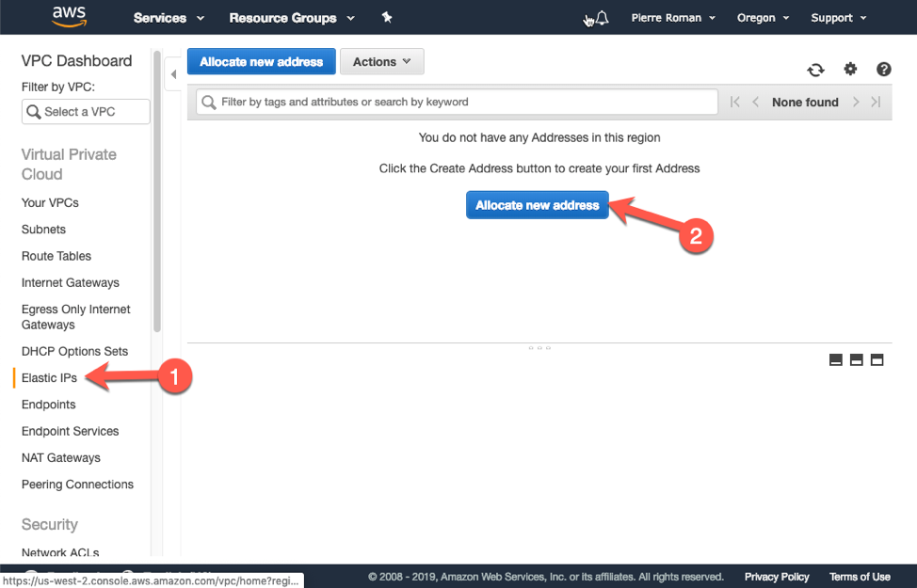Open the Actions dropdown button

(x=382, y=61)
